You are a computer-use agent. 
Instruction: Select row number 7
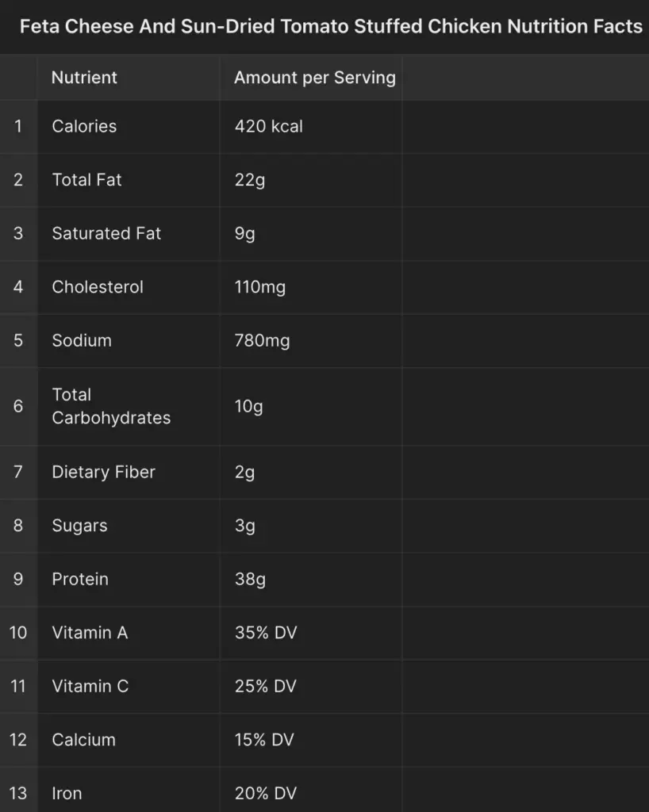pyautogui.click(x=18, y=472)
